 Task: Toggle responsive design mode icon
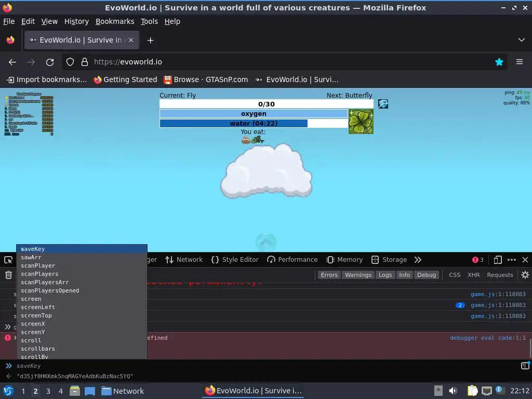coord(497,260)
